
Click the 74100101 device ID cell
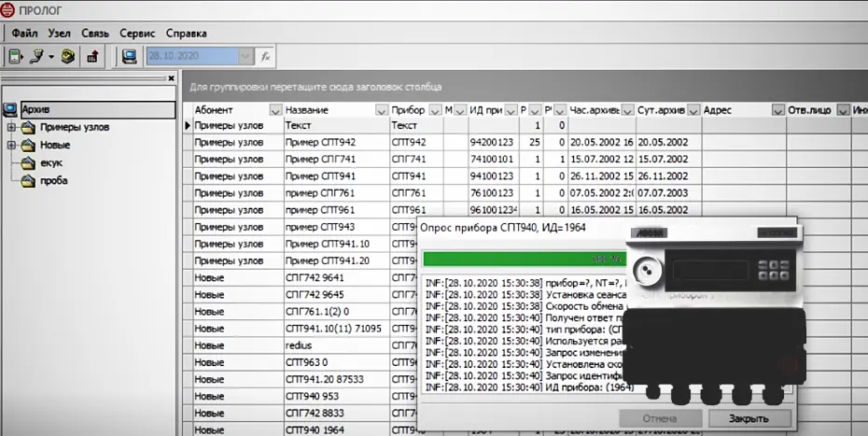tap(493, 160)
